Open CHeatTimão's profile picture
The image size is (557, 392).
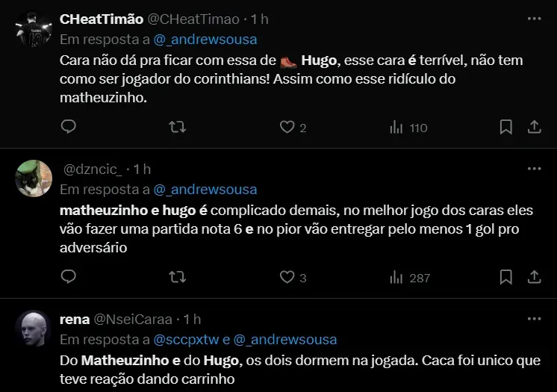pos(34,30)
